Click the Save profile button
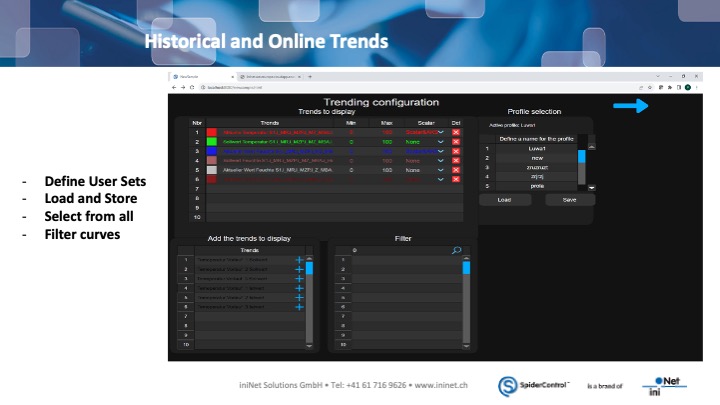The width and height of the screenshot is (720, 405). 567,199
